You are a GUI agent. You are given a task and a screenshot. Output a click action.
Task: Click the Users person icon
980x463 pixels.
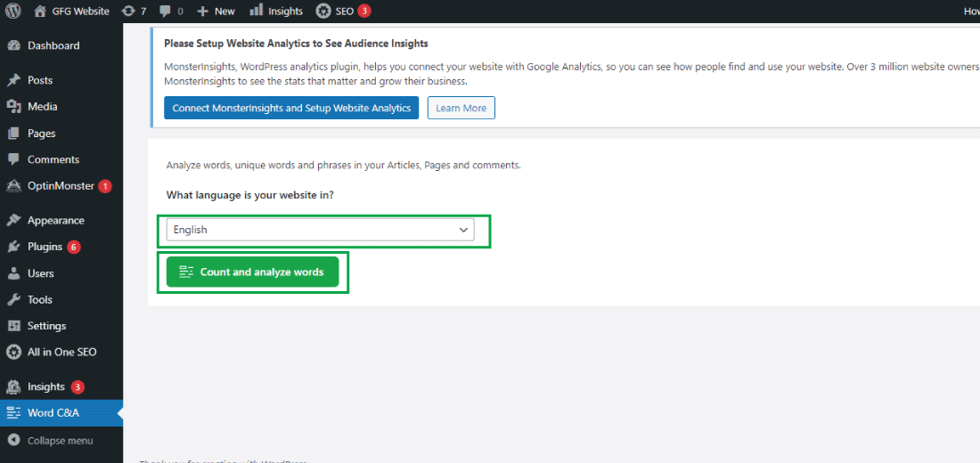13,273
